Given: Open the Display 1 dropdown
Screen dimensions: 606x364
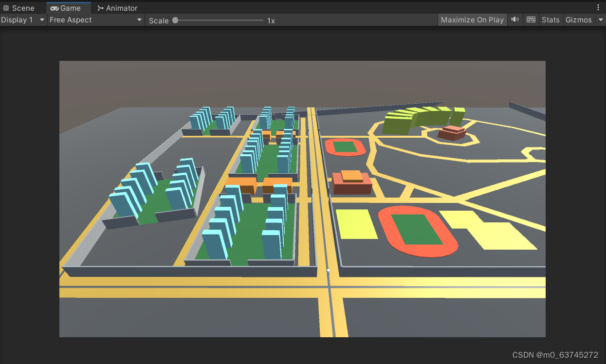Looking at the screenshot, I should [23, 20].
